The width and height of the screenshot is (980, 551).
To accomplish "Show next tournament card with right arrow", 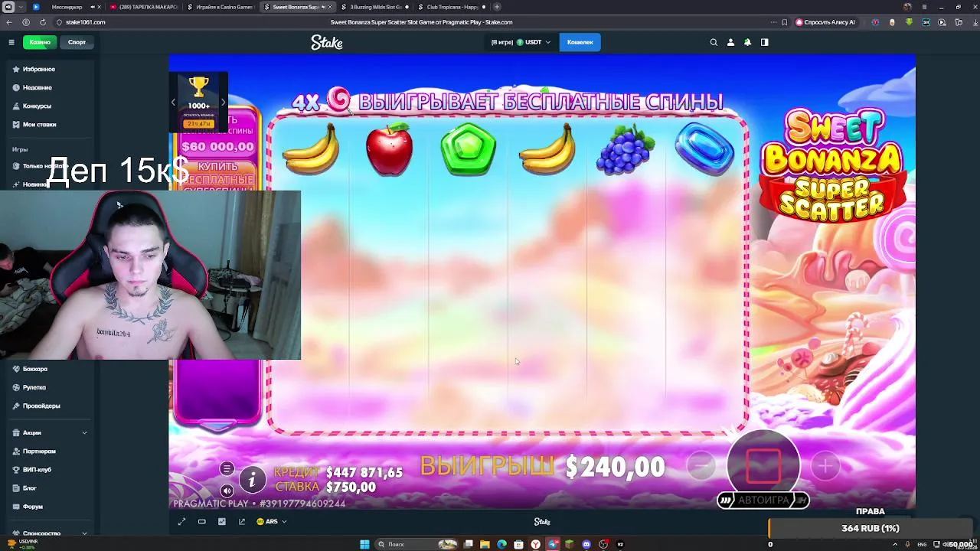I will pyautogui.click(x=223, y=102).
